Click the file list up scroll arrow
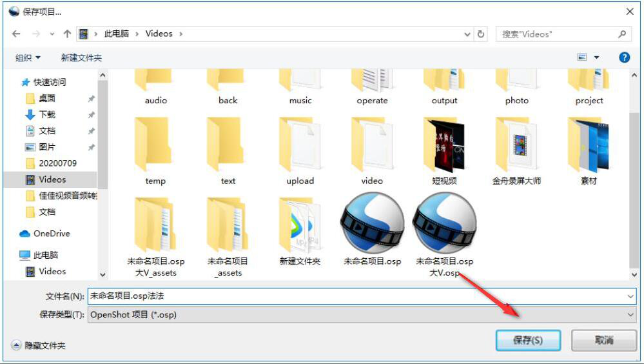 [634, 76]
